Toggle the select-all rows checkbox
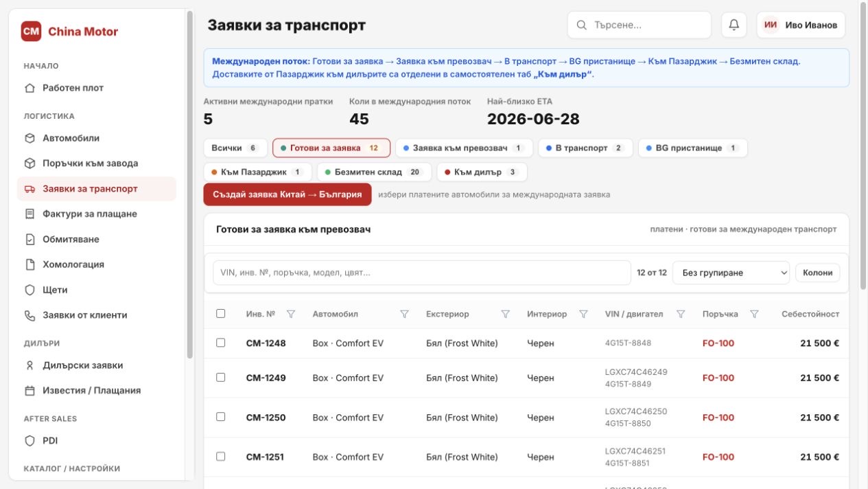The image size is (868, 489). click(220, 313)
